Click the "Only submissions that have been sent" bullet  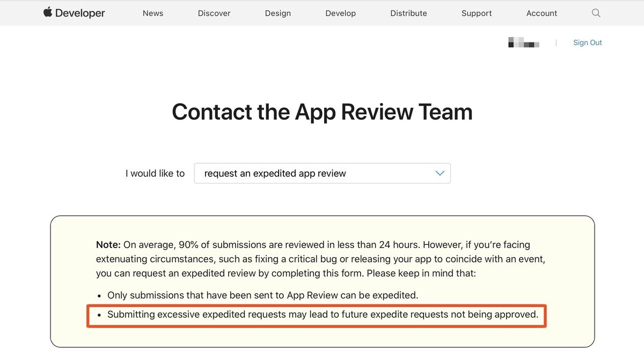262,295
